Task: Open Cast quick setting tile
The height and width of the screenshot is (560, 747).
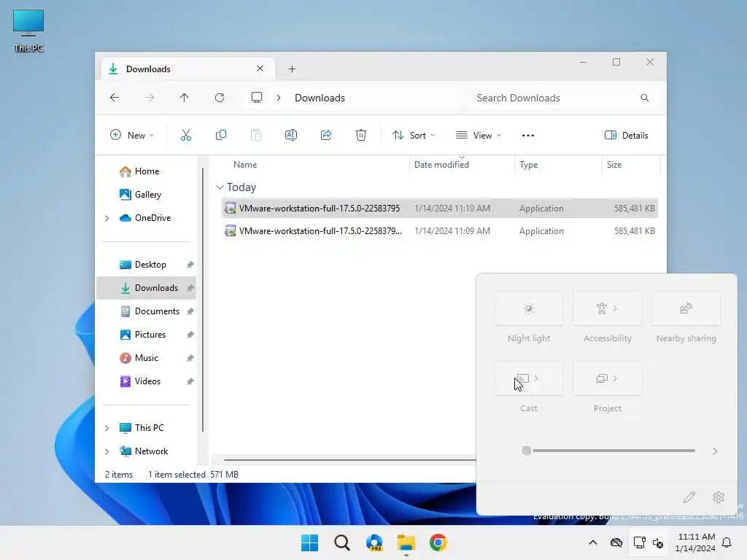Action: 529,378
